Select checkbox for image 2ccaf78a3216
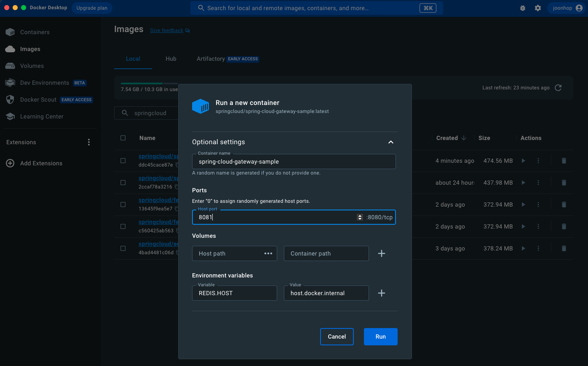The height and width of the screenshot is (366, 588). click(x=123, y=183)
